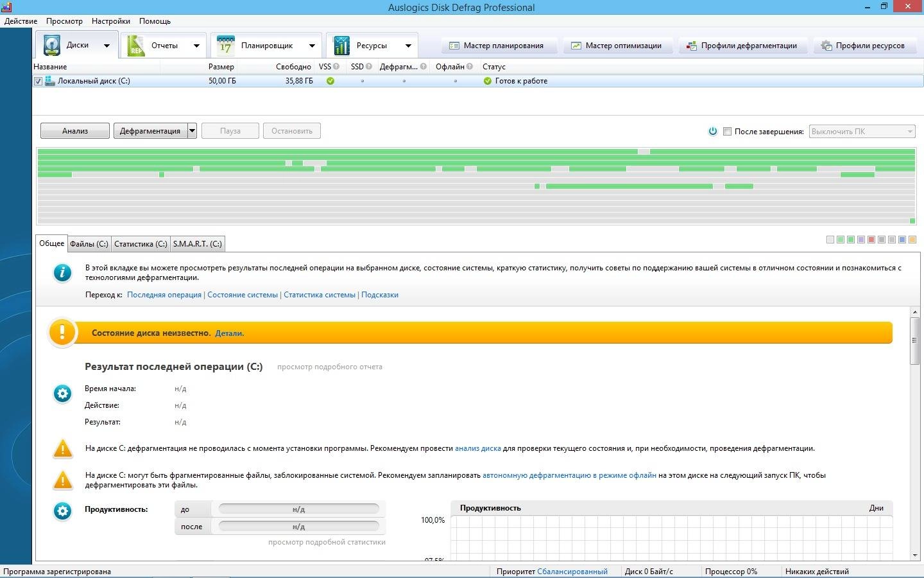Image resolution: width=924 pixels, height=578 pixels.
Task: Follow the Подсказки link
Action: (380, 295)
